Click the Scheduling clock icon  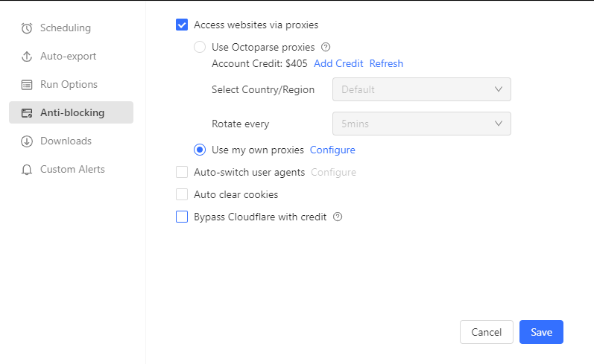(x=27, y=28)
